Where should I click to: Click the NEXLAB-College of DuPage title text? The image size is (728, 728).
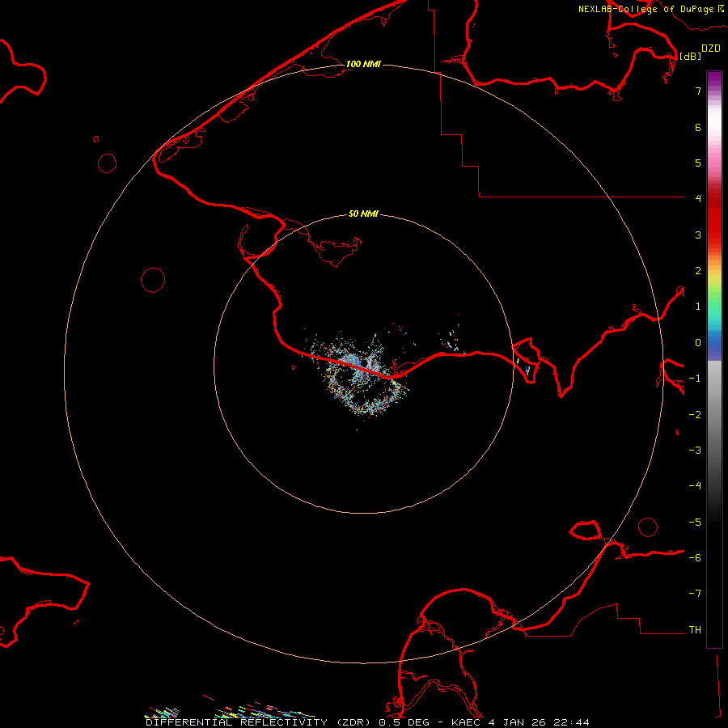(x=645, y=9)
